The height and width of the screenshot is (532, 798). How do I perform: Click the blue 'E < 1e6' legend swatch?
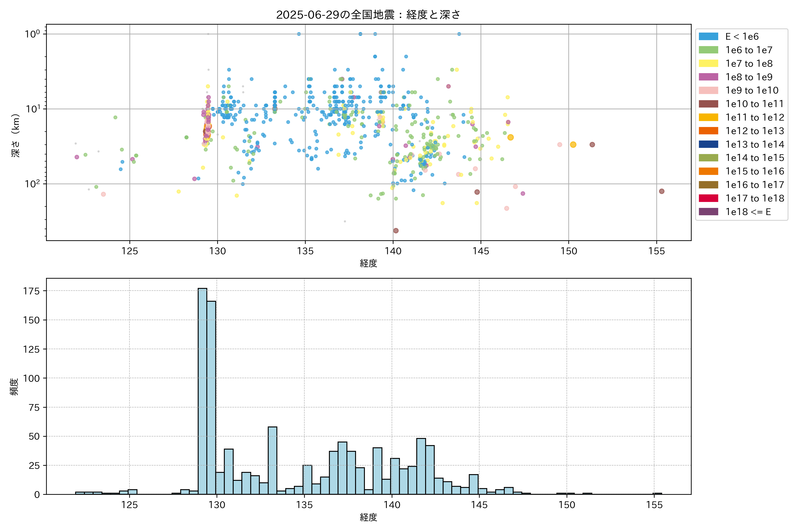tap(708, 36)
